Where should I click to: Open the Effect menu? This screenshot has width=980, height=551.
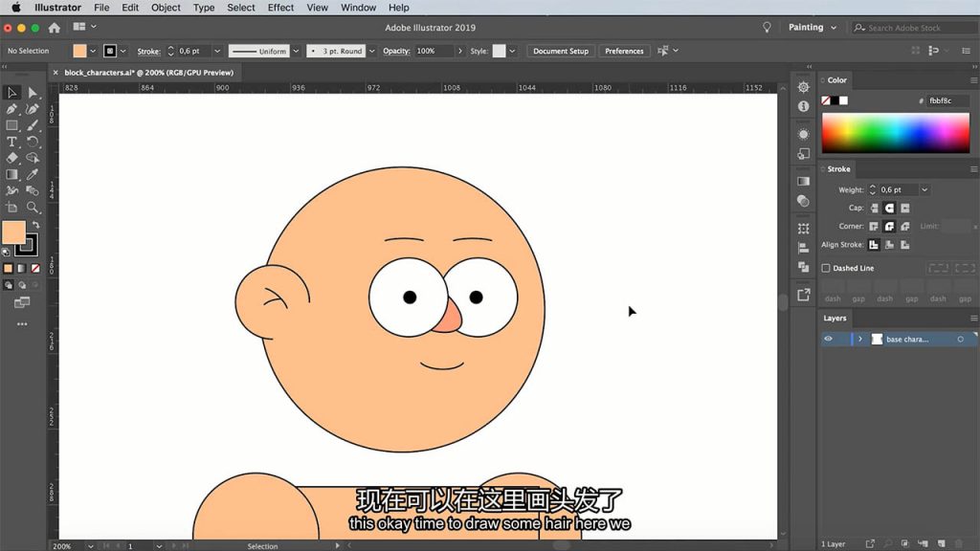tap(280, 8)
